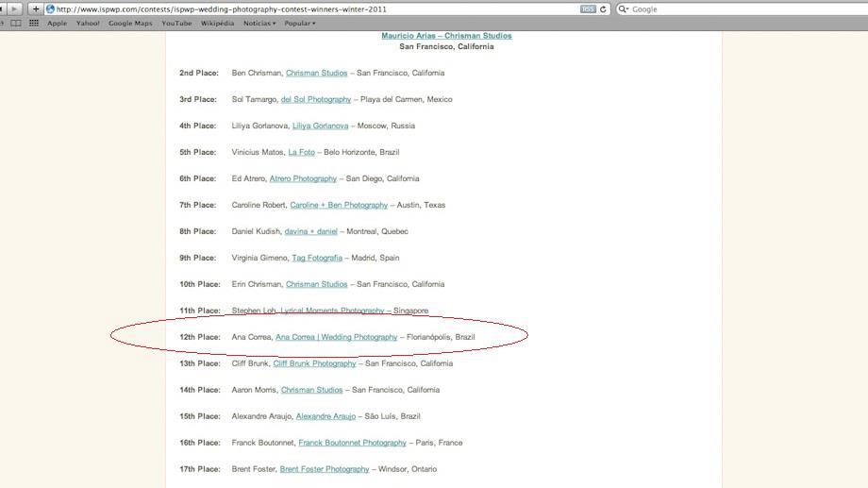Click the text 'Austin, Texas'
This screenshot has height=488, width=868.
coord(422,205)
